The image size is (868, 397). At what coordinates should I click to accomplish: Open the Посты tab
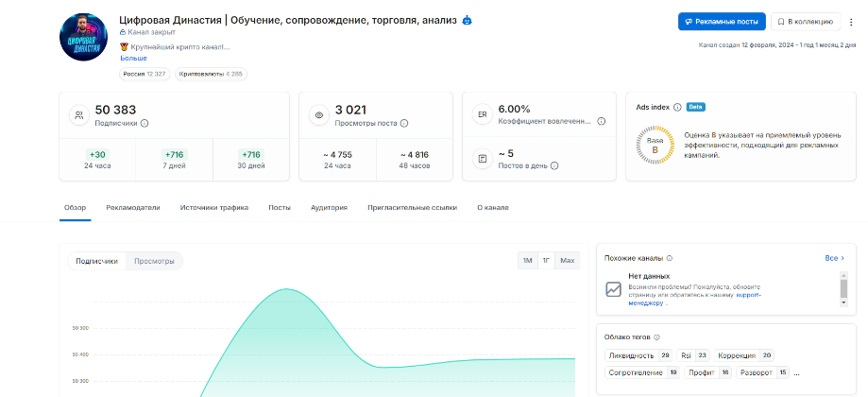click(280, 208)
